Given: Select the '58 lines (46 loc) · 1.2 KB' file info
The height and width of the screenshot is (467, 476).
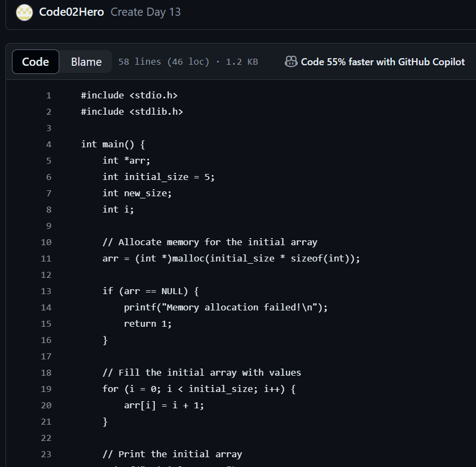Looking at the screenshot, I should click(188, 61).
